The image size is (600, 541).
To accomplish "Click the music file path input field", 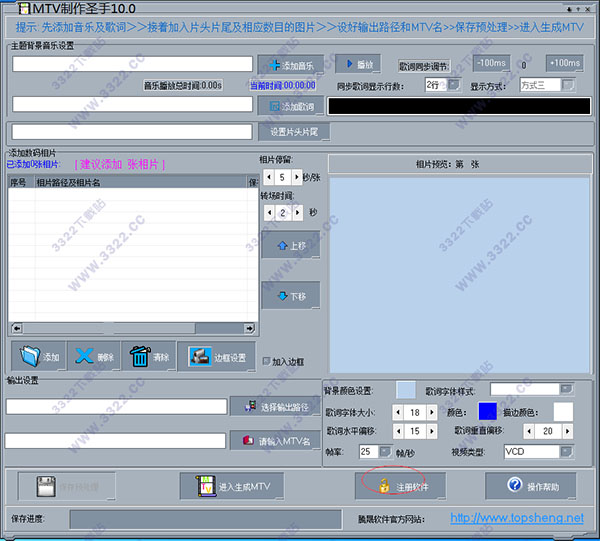I will tap(132, 64).
